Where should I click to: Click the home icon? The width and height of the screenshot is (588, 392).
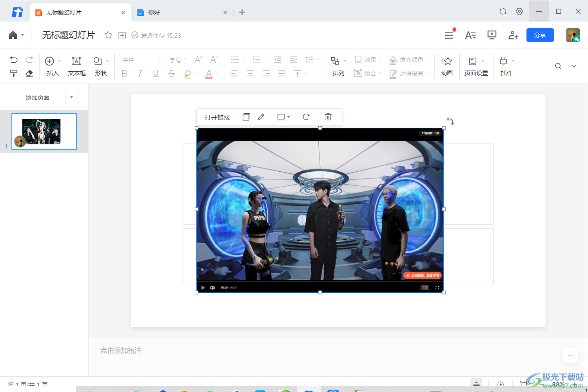click(13, 35)
